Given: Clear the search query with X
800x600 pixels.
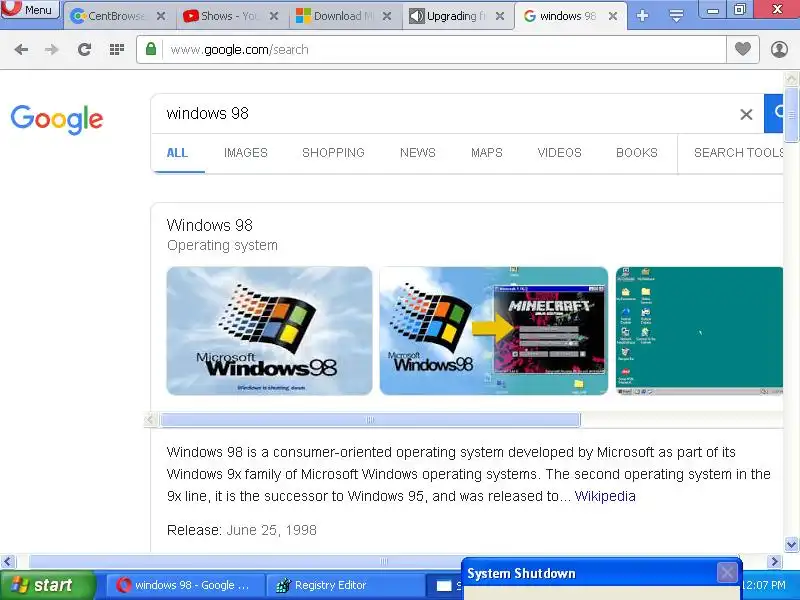Looking at the screenshot, I should (746, 114).
